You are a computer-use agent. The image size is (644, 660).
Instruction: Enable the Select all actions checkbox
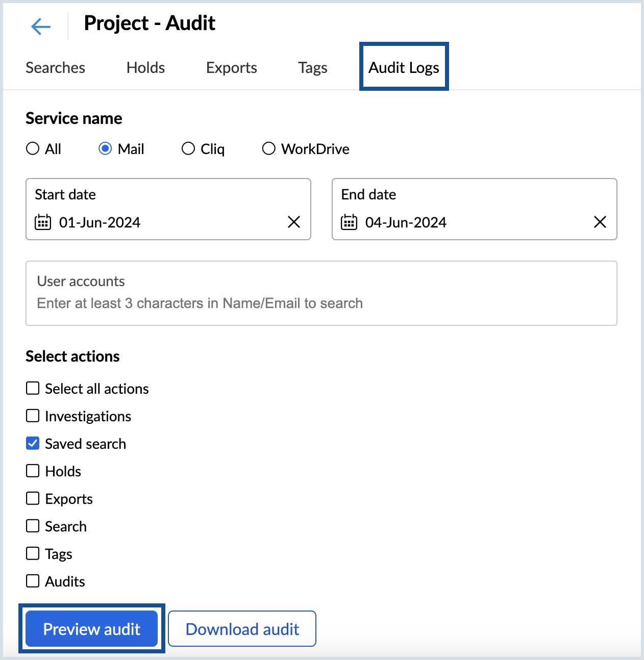click(33, 388)
